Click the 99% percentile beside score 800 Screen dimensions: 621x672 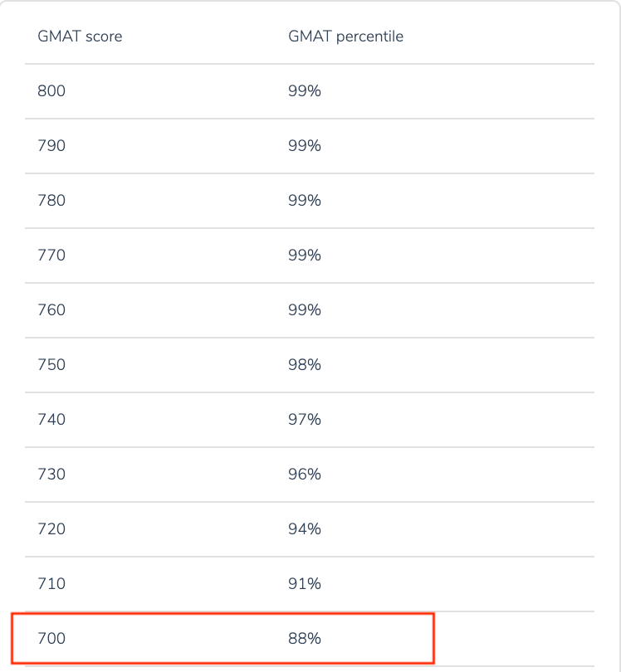[x=305, y=91]
